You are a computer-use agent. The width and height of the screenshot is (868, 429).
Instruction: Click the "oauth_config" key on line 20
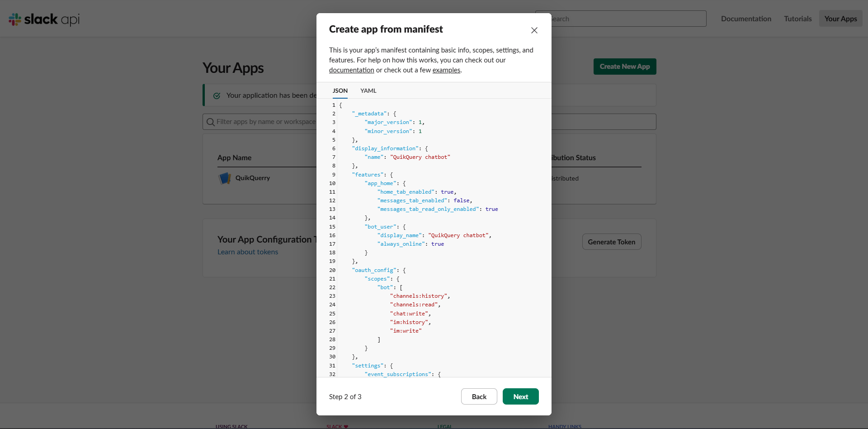(374, 270)
